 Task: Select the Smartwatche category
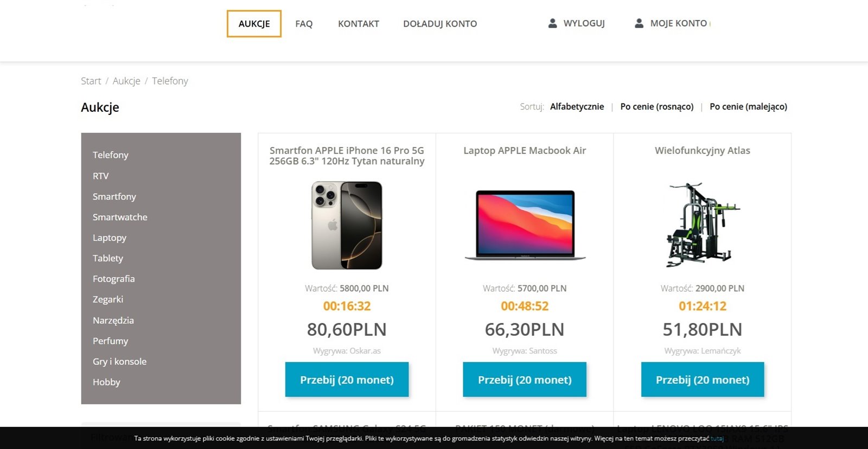click(120, 217)
